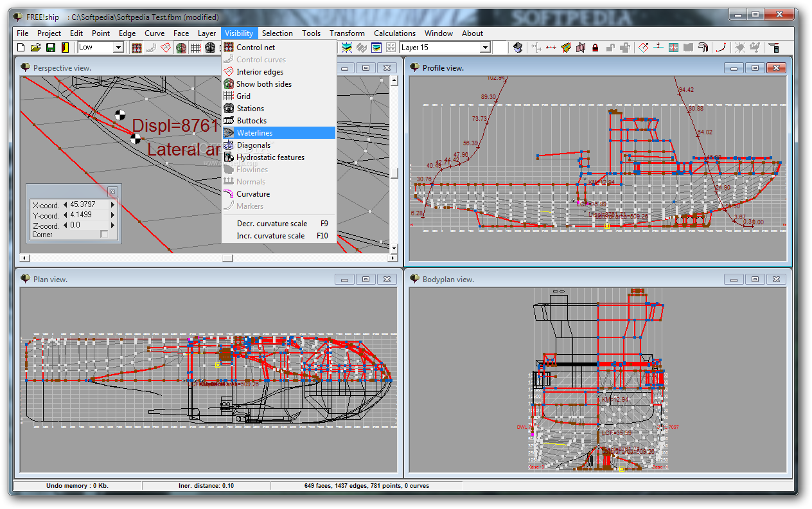Click Incr. curvature scale F10 entry
The width and height of the screenshot is (812, 509).
(278, 236)
